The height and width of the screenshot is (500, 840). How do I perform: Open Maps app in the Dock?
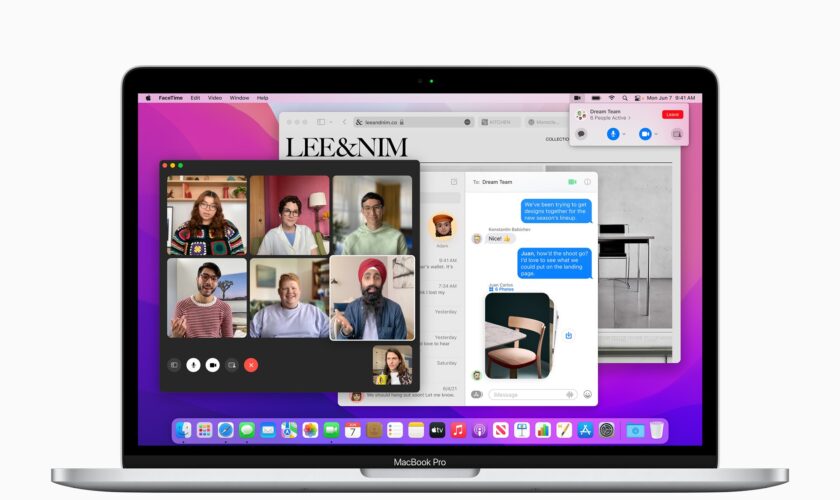289,430
